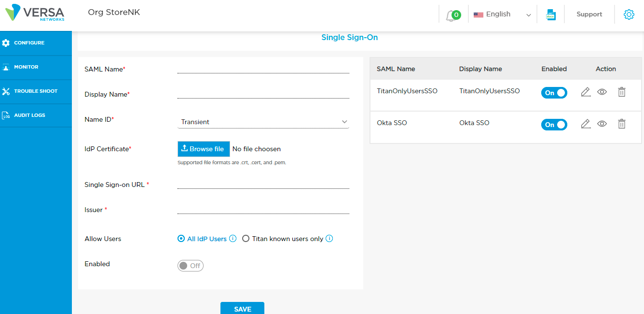Save the Single Sign-On configuration
The width and height of the screenshot is (644, 314).
(x=242, y=309)
